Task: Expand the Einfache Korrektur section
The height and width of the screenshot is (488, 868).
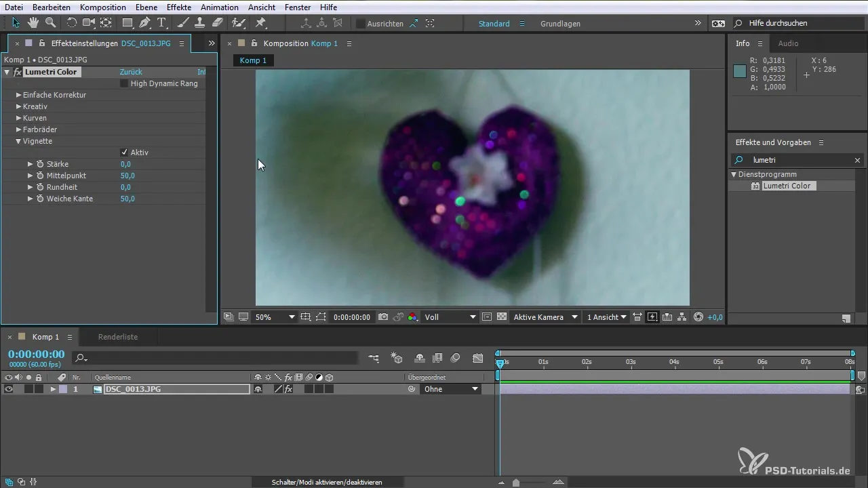Action: click(19, 95)
